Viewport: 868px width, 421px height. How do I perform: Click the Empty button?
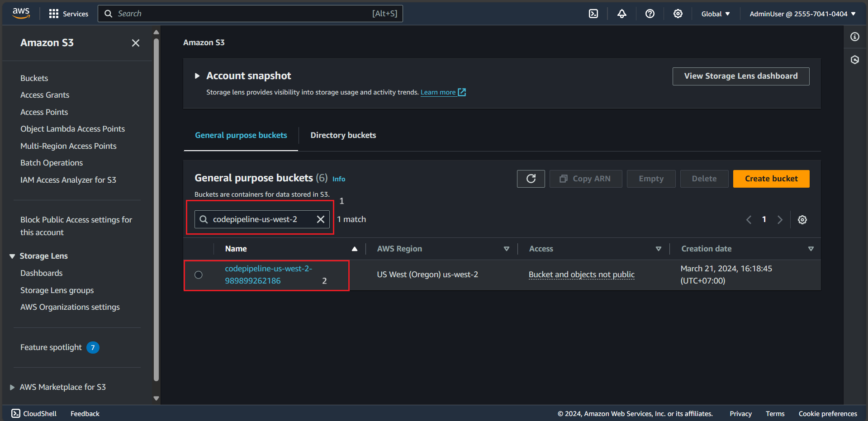point(651,179)
